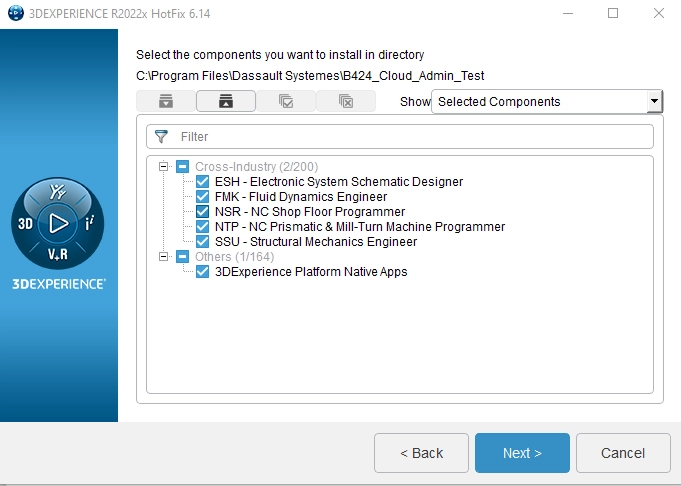This screenshot has width=681, height=486.
Task: Click the Back button
Action: (x=421, y=453)
